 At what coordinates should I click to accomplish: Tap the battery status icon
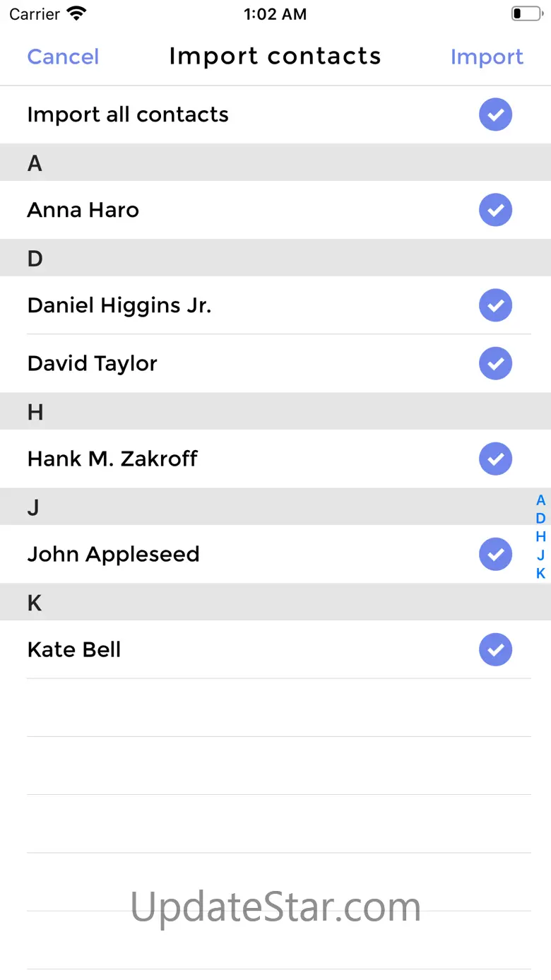point(526,13)
